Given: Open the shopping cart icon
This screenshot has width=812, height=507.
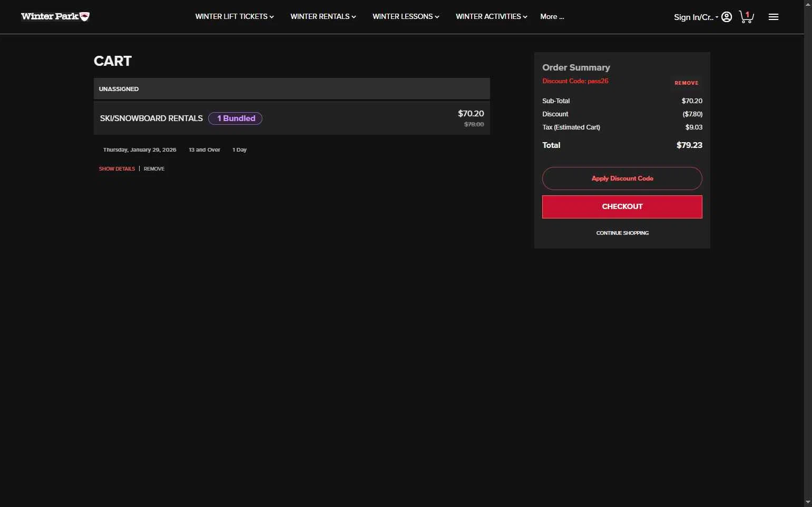Looking at the screenshot, I should tap(746, 17).
